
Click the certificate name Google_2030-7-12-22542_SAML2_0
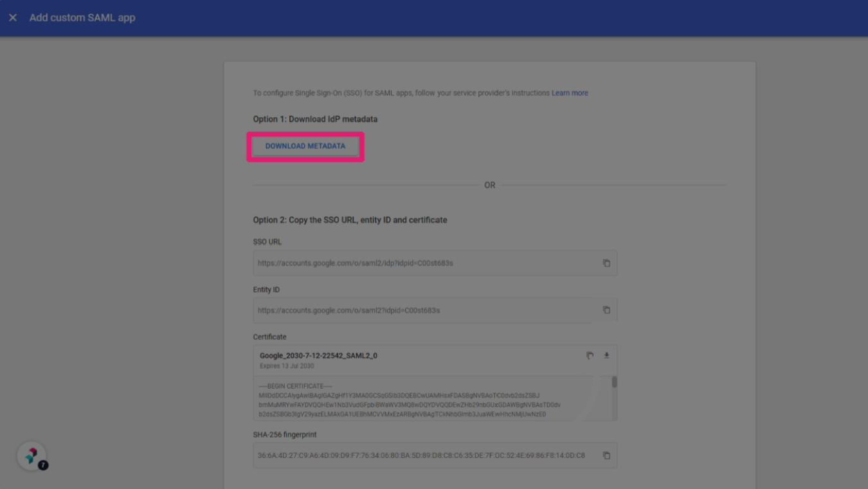click(318, 356)
